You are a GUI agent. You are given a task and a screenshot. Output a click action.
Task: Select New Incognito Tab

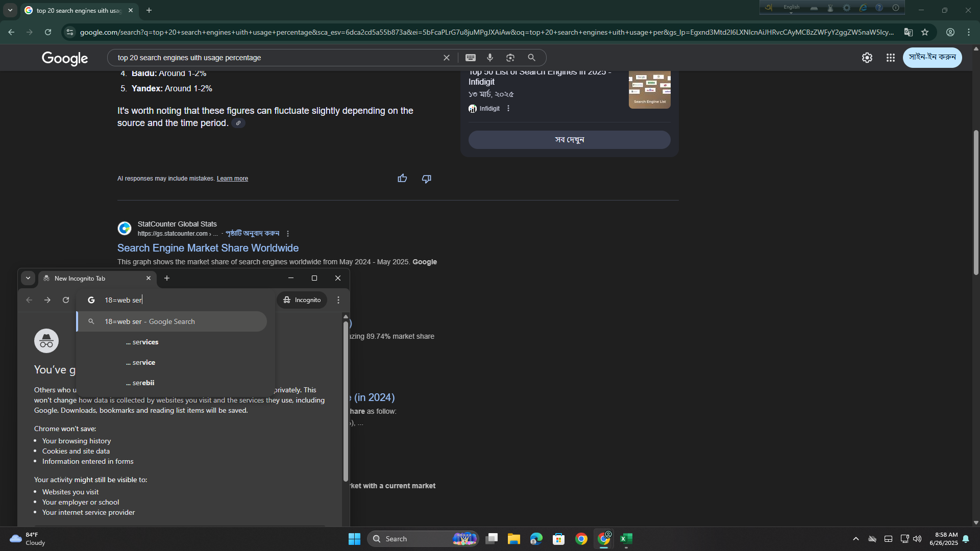(97, 278)
